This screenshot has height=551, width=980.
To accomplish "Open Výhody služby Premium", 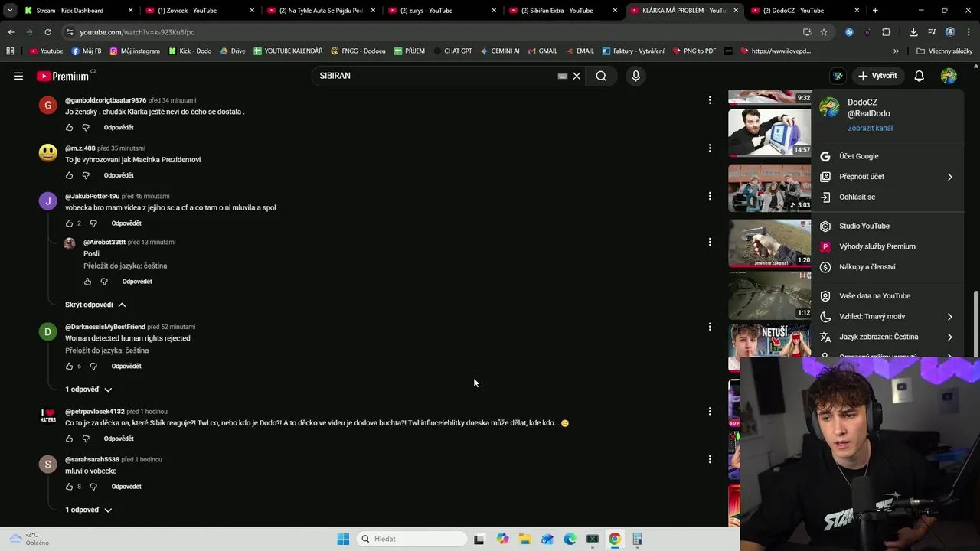I will (x=888, y=246).
